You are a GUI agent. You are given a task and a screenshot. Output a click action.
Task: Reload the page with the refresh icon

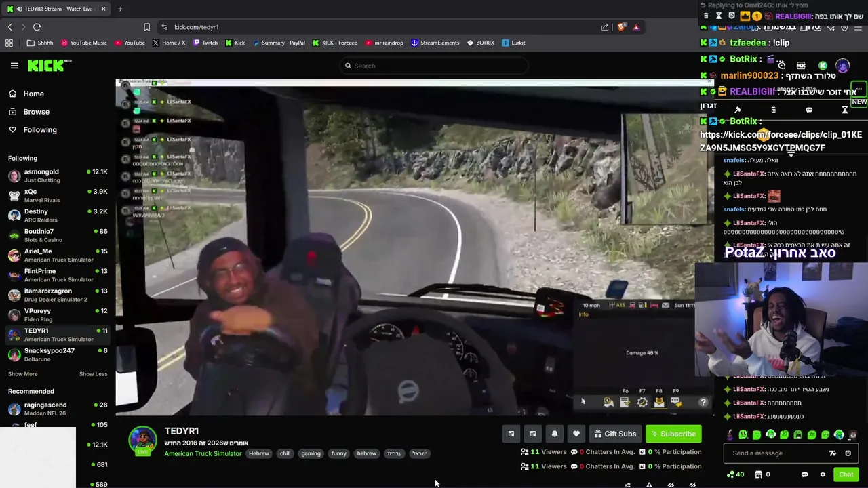[37, 27]
